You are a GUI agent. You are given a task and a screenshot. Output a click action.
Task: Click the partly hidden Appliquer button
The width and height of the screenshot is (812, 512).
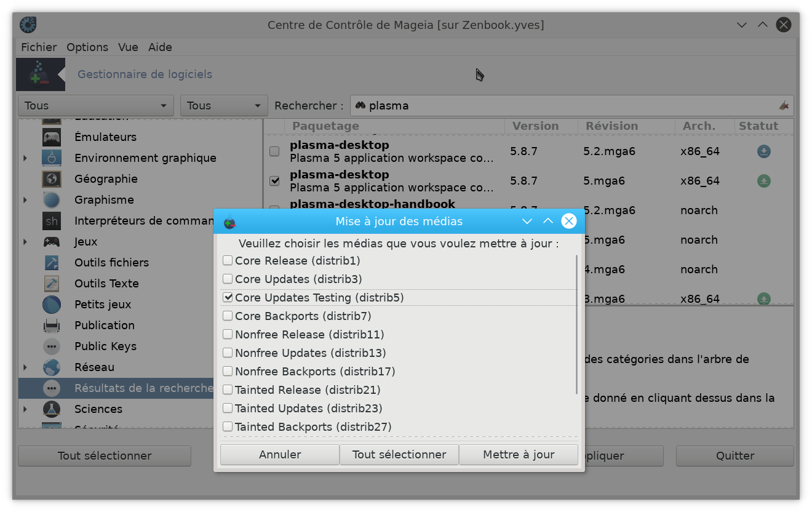pyautogui.click(x=623, y=456)
